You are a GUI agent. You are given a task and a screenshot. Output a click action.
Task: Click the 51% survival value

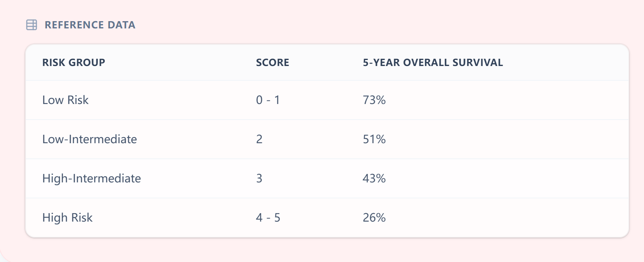click(x=374, y=139)
